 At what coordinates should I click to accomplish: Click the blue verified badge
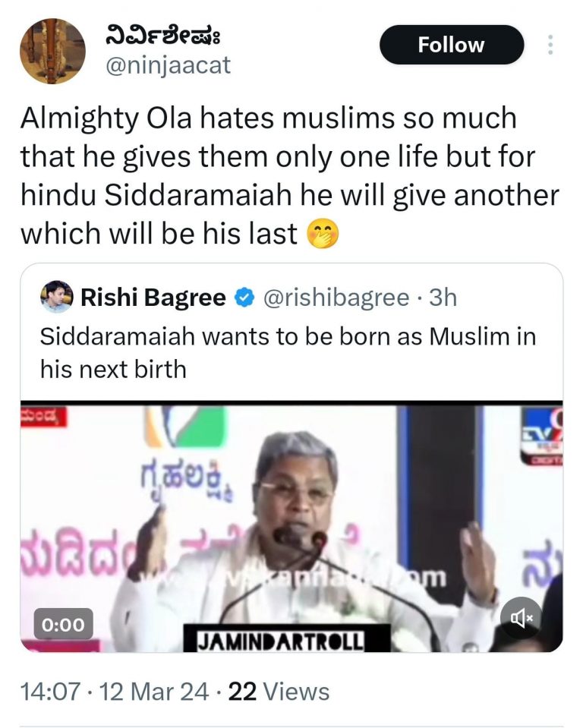(244, 298)
